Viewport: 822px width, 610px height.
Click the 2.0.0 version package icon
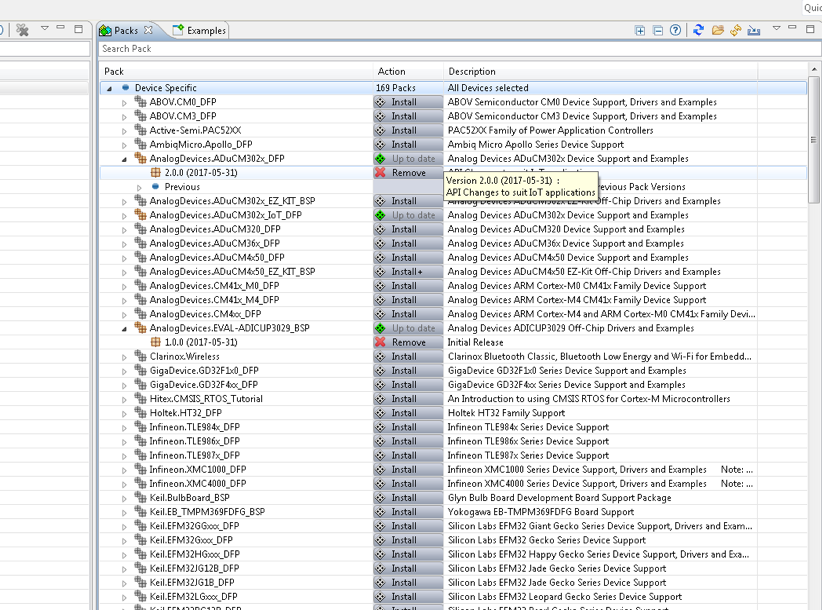(x=155, y=172)
